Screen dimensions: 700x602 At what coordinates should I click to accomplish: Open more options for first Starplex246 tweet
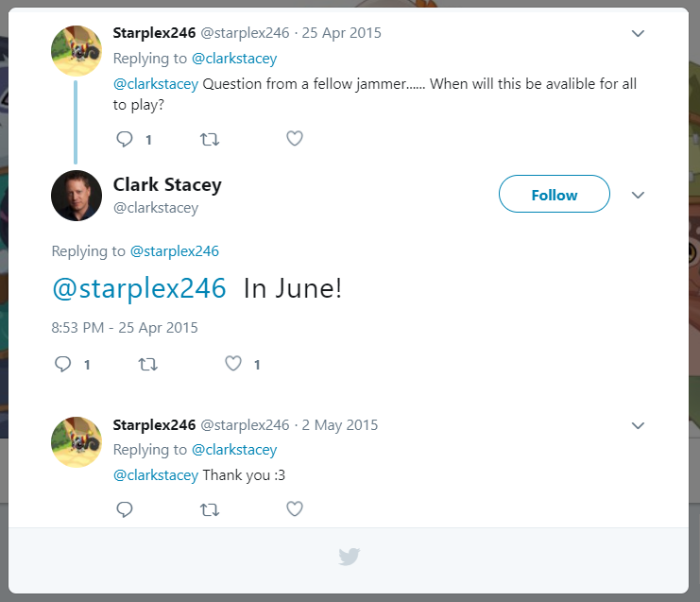coord(638,33)
